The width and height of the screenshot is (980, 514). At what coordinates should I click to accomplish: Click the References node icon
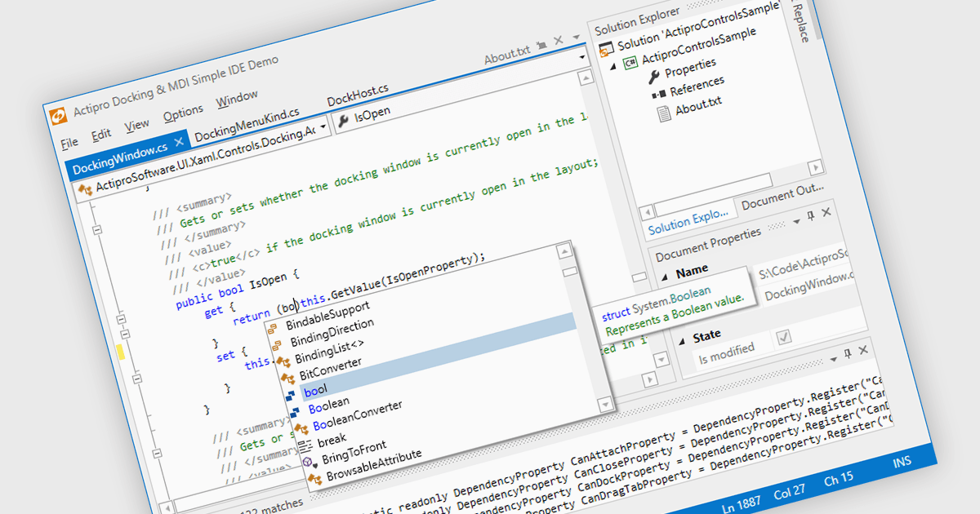[x=658, y=94]
